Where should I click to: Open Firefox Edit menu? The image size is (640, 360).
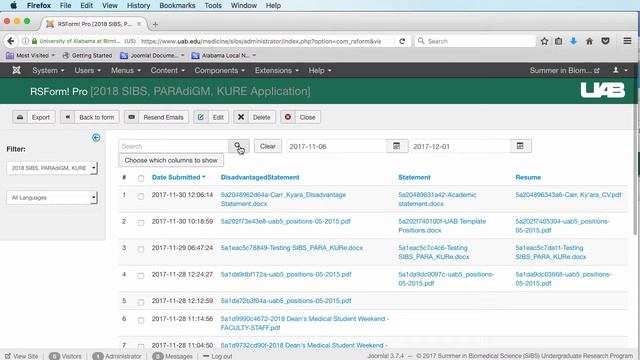[x=86, y=5]
